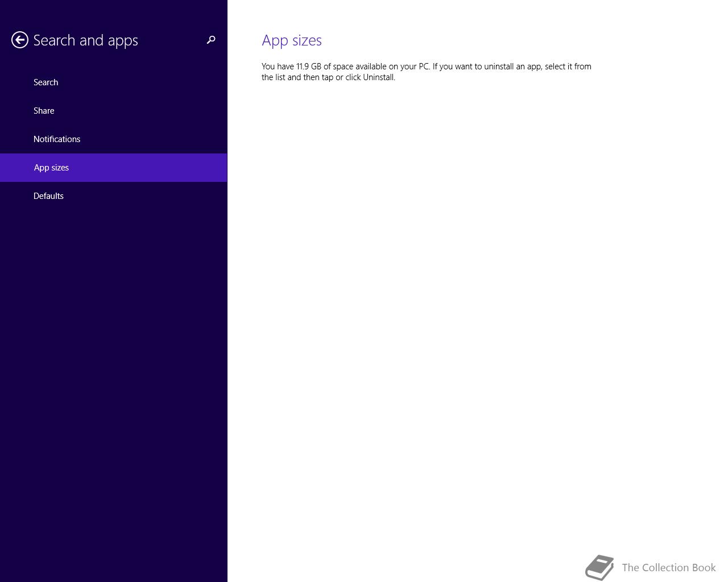This screenshot has height=582, width=728.
Task: Click the 11.9 GB text in the description
Action: pyautogui.click(x=309, y=66)
